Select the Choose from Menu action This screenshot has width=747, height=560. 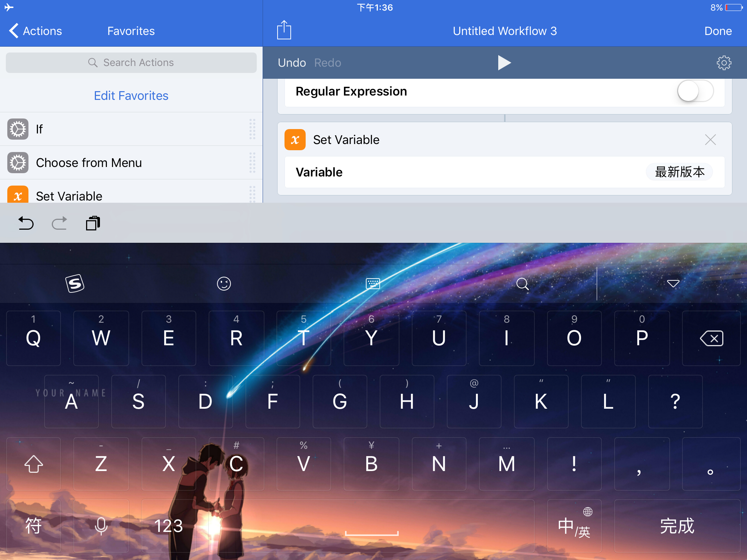pos(89,163)
